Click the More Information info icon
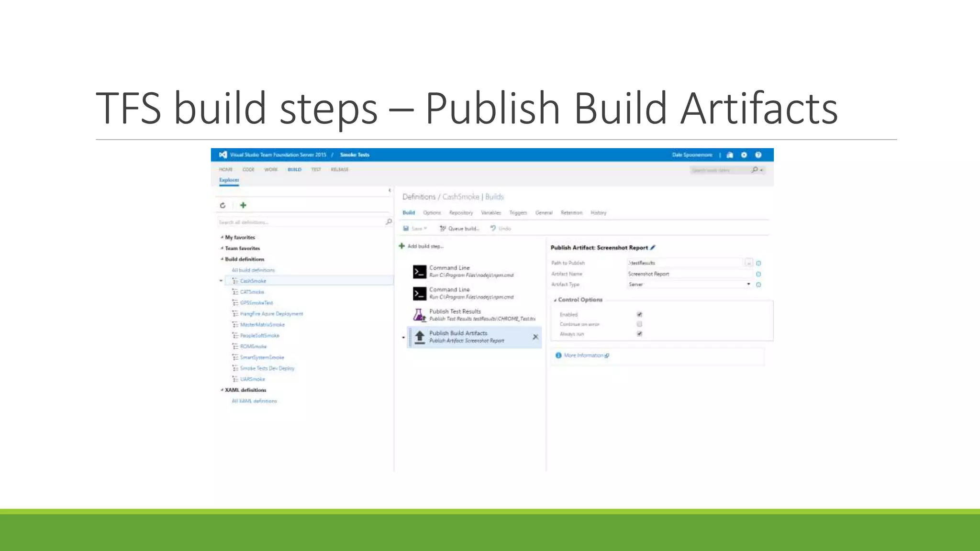 click(558, 355)
